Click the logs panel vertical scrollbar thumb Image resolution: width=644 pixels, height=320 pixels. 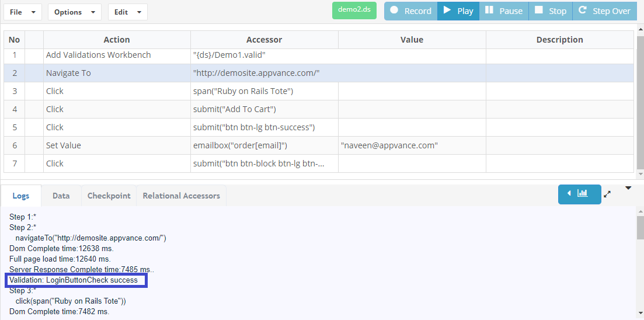coord(640,227)
